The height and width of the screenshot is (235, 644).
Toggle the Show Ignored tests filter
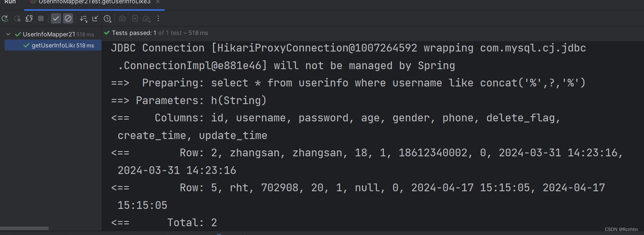tap(68, 18)
